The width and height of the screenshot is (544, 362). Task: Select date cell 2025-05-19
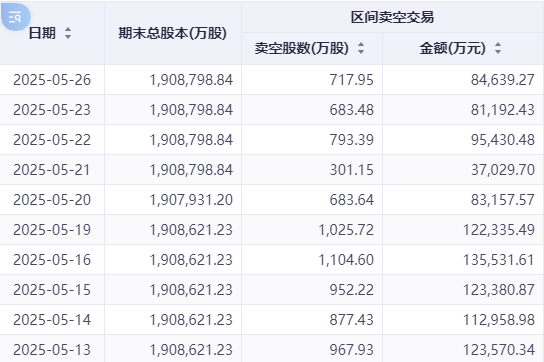pos(52,230)
